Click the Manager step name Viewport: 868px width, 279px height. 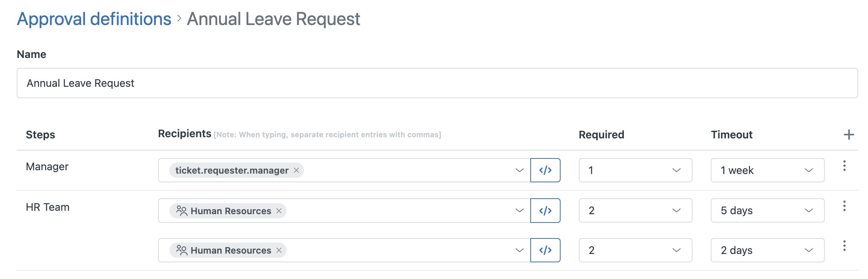(x=47, y=166)
